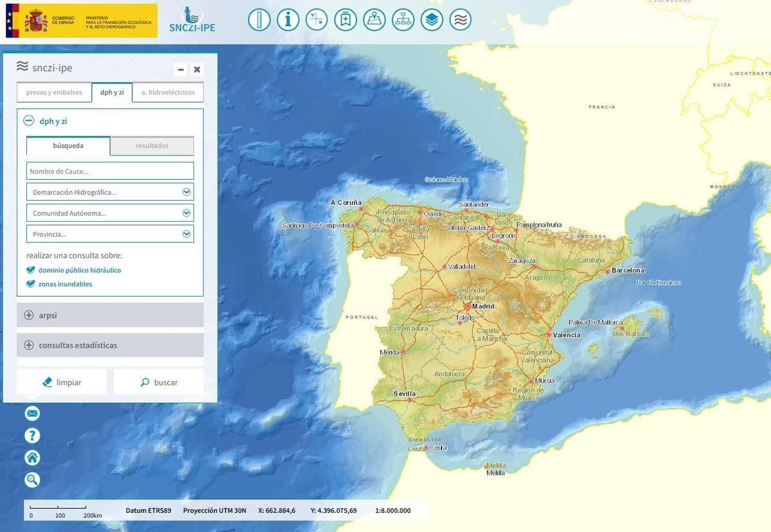Click the limpiar button
This screenshot has height=532, width=771.
click(62, 382)
